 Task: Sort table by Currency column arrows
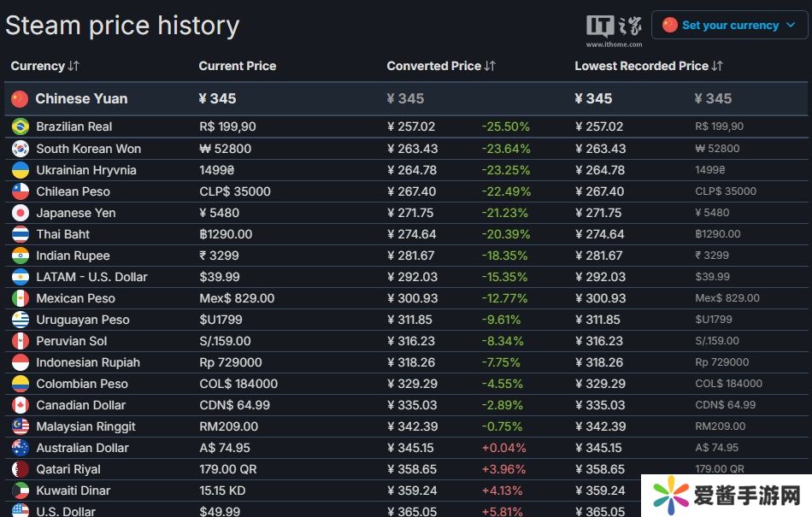pyautogui.click(x=74, y=66)
